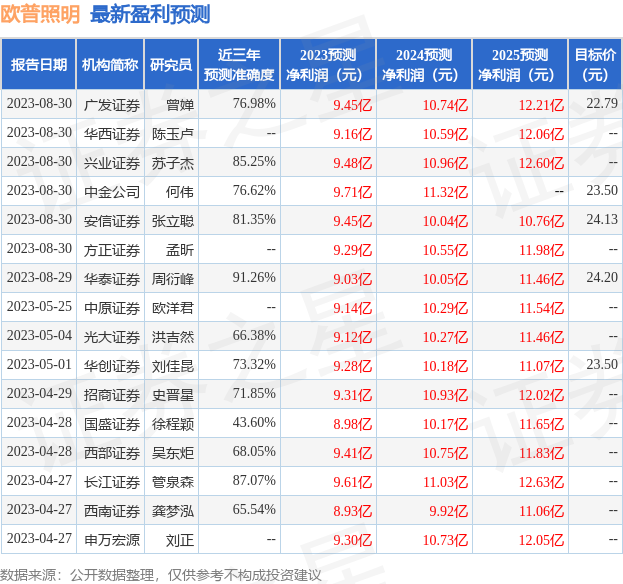Click researcher name 何伟

[x=180, y=192]
